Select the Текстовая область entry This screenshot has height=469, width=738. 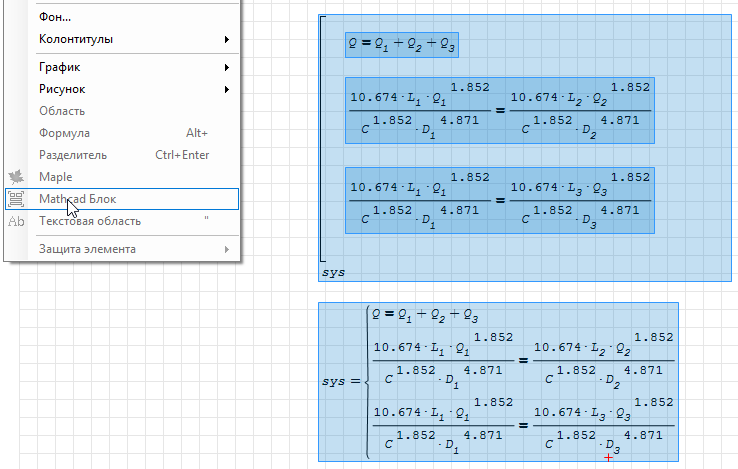[90, 221]
